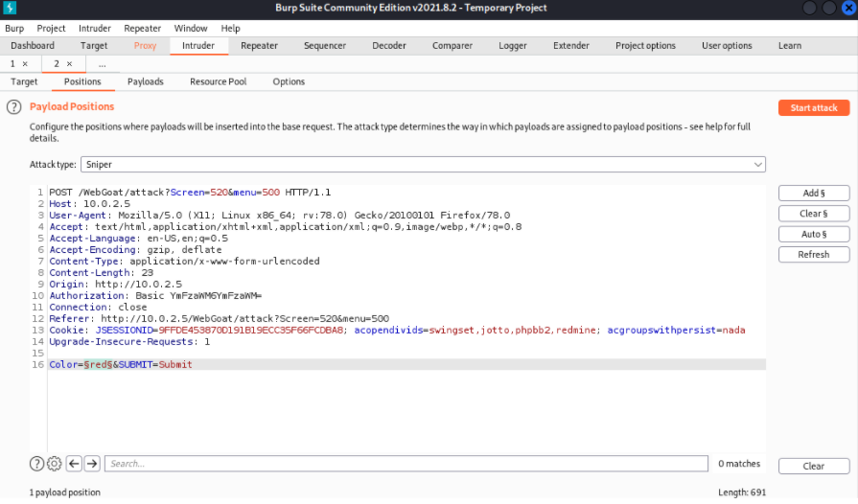Click the '1 payload position' status text
Viewport: 858px width, 504px height.
(x=64, y=493)
